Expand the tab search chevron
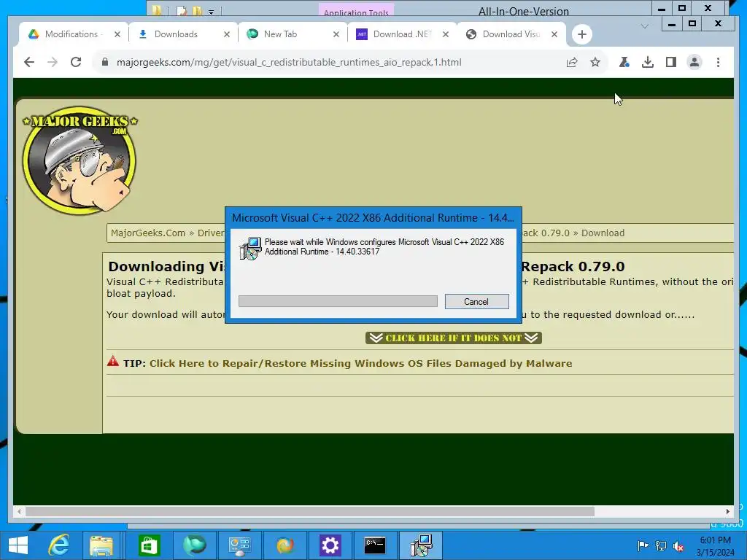 coord(645,26)
